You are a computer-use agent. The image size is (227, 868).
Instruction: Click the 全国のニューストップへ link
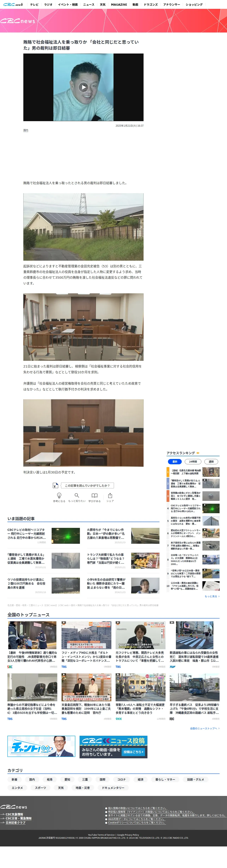tap(205, 728)
